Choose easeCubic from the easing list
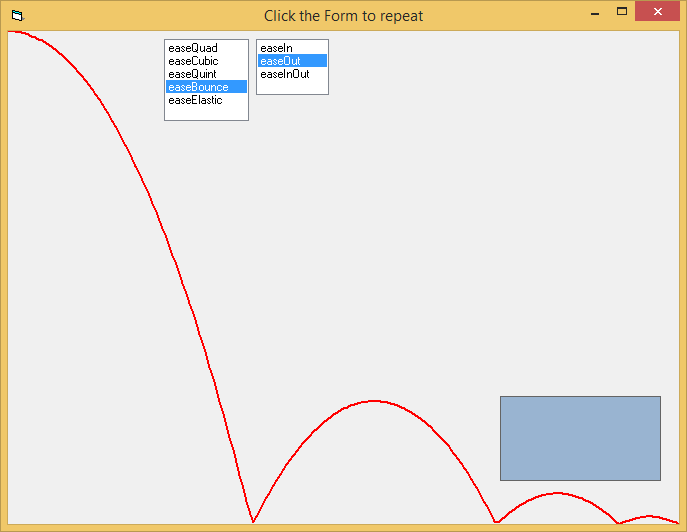The width and height of the screenshot is (687, 532). tap(193, 61)
